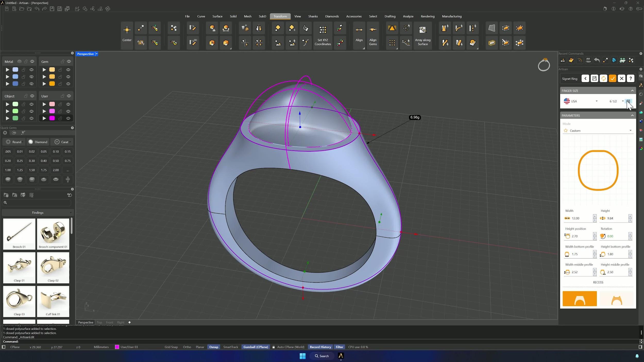Add a new viewport tab
This screenshot has width=644, height=362.
129,322
